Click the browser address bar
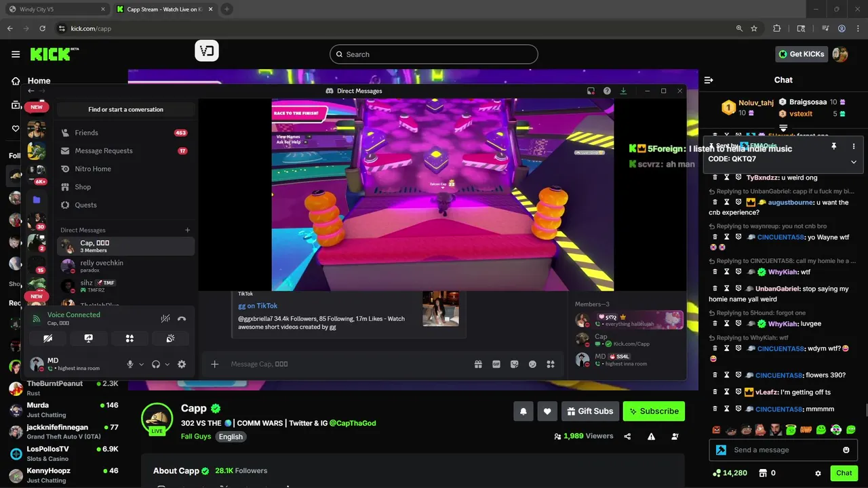The width and height of the screenshot is (868, 488). coord(393,28)
